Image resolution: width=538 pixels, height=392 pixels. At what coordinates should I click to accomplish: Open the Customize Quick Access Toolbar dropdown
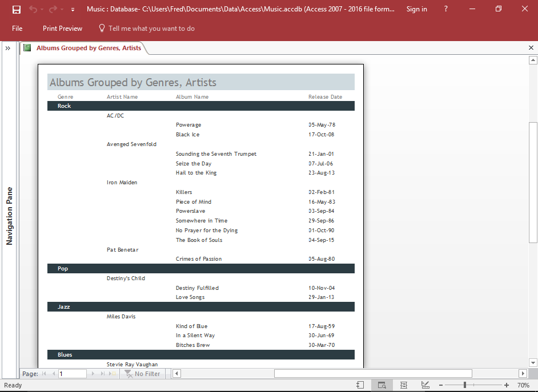(73, 9)
